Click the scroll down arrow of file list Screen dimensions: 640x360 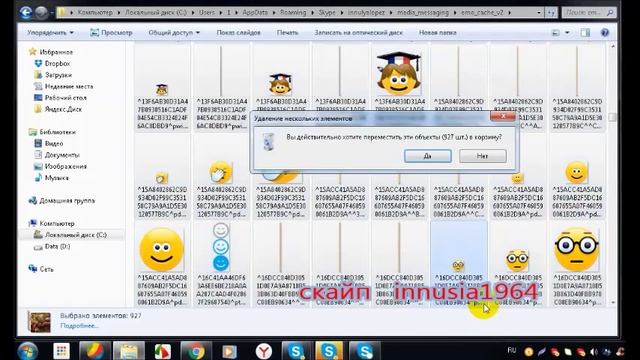click(613, 302)
